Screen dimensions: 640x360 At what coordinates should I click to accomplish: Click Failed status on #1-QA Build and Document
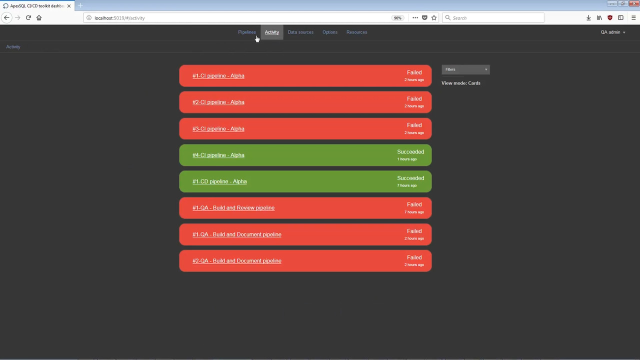414,231
